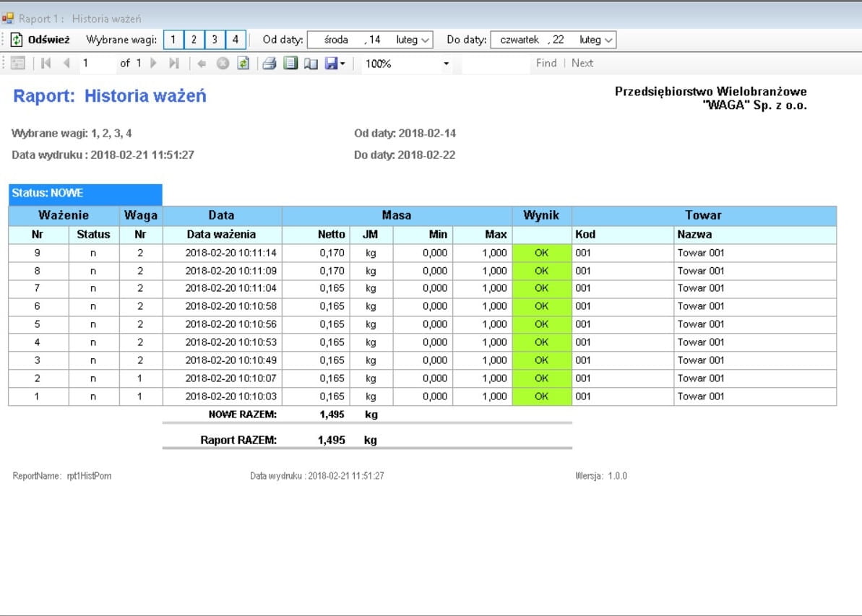Open page setup icon
Viewport: 862px width, 616px height.
(x=311, y=64)
